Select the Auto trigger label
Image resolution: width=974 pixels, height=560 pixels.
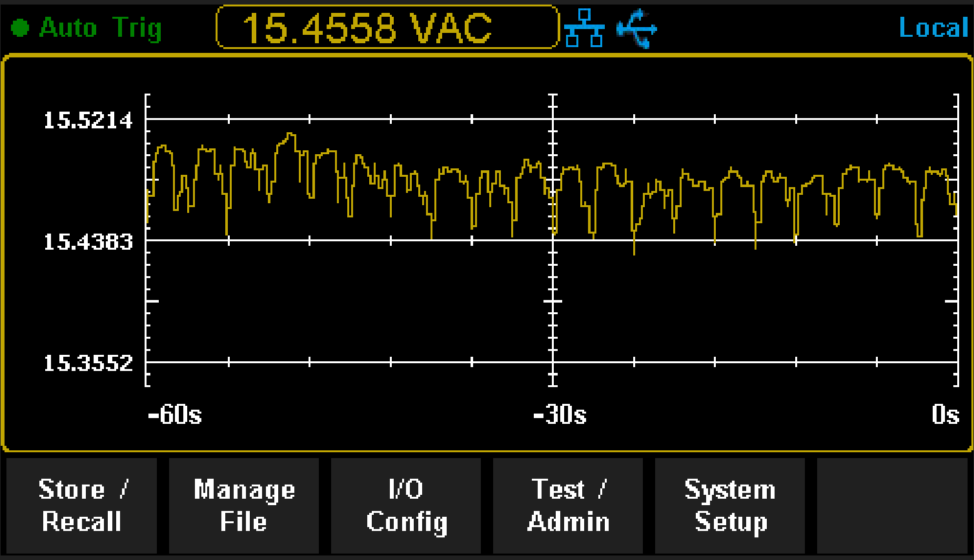(x=69, y=28)
